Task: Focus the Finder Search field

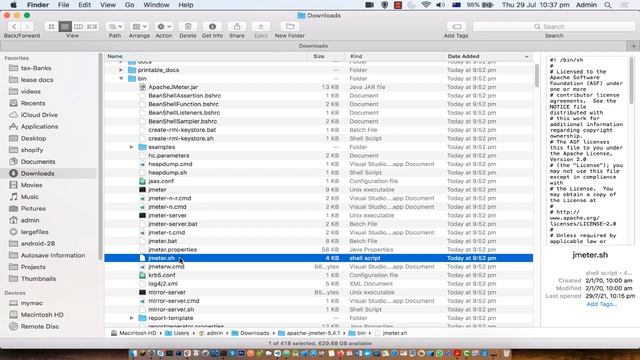Action: (554, 27)
